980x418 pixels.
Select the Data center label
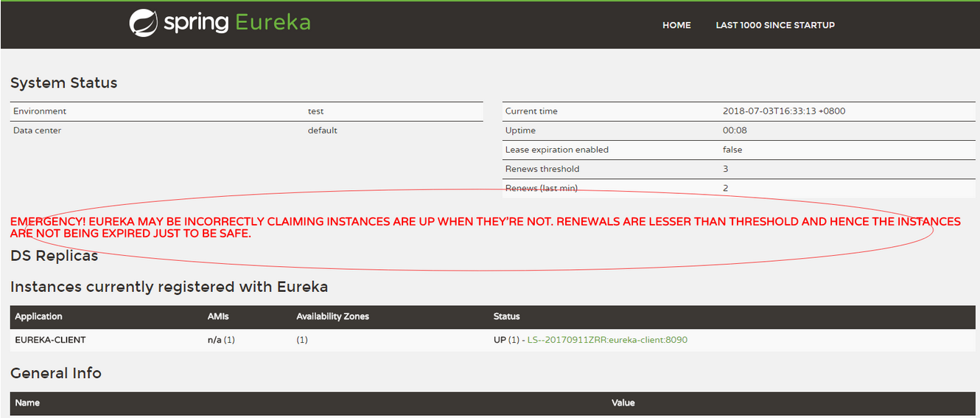[x=38, y=130]
